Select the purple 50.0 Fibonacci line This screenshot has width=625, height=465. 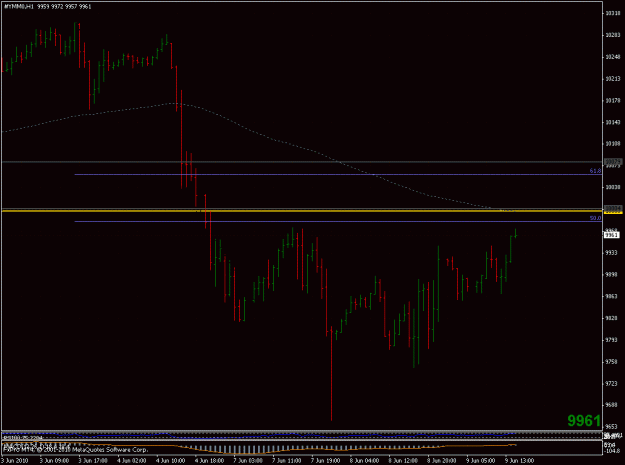(338, 222)
